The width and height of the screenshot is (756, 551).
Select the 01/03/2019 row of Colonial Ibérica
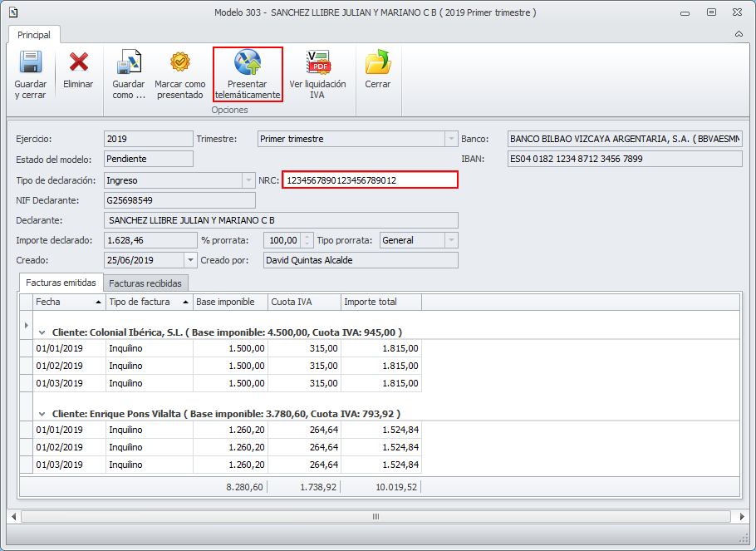tap(227, 383)
